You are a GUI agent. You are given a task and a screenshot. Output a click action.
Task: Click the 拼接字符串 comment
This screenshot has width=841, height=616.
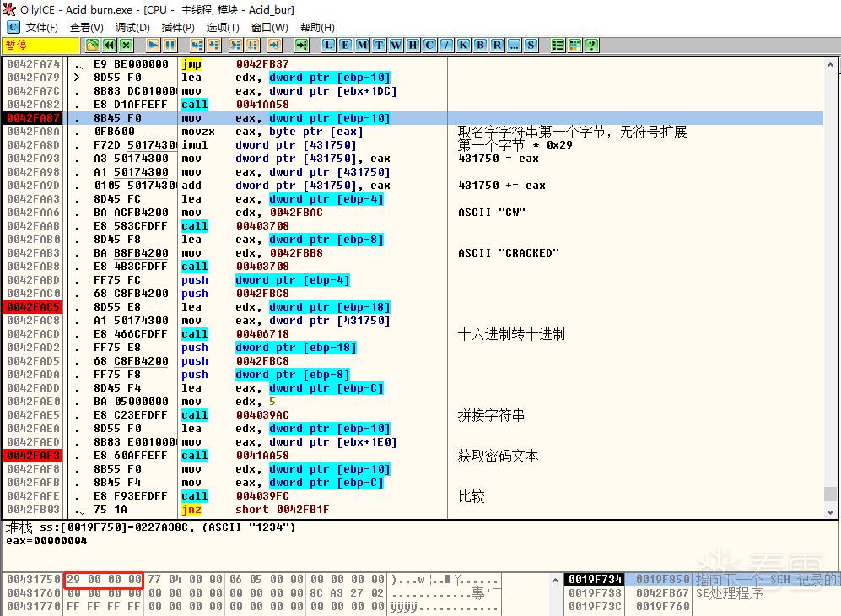coord(491,415)
